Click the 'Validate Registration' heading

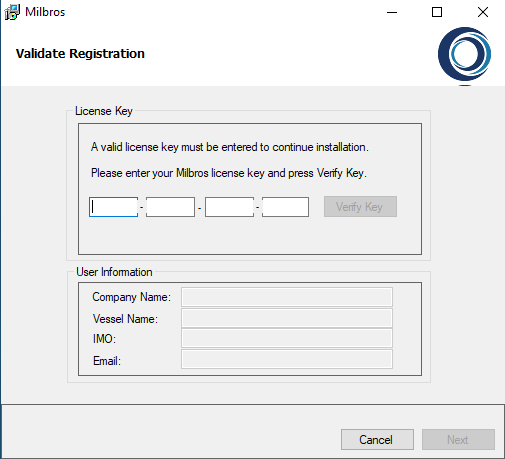point(80,54)
